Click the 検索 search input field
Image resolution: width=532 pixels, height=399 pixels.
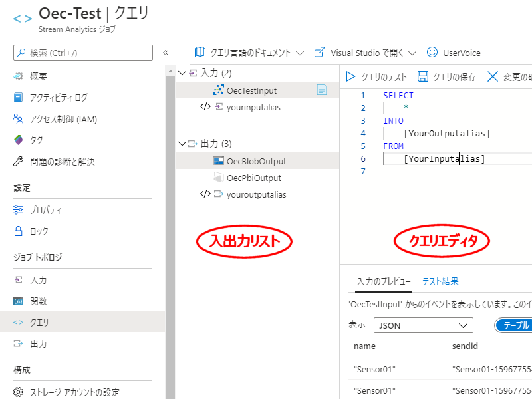click(x=83, y=53)
